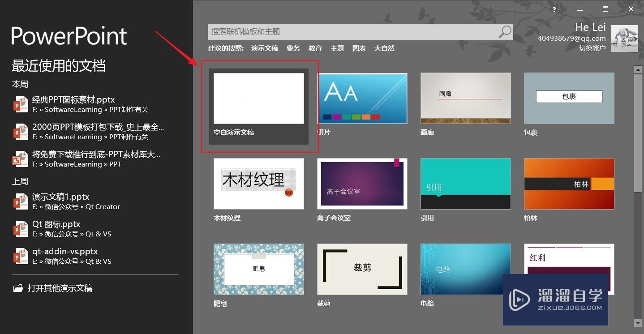The width and height of the screenshot is (644, 334).
Task: Click the suggested search 大自然
Action: pos(384,48)
